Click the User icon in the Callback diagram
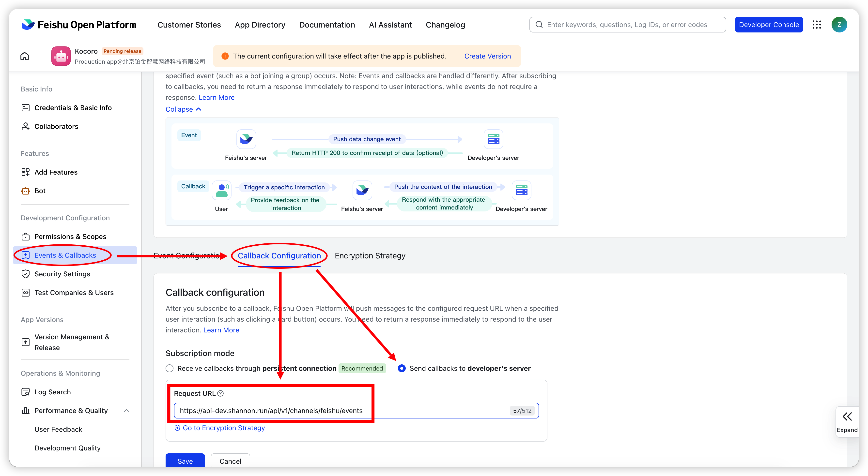 222,190
